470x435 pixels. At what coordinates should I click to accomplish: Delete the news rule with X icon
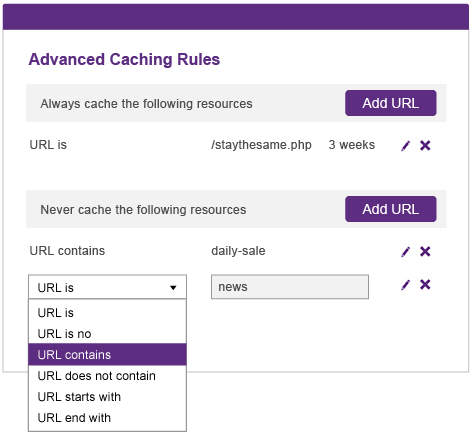425,285
